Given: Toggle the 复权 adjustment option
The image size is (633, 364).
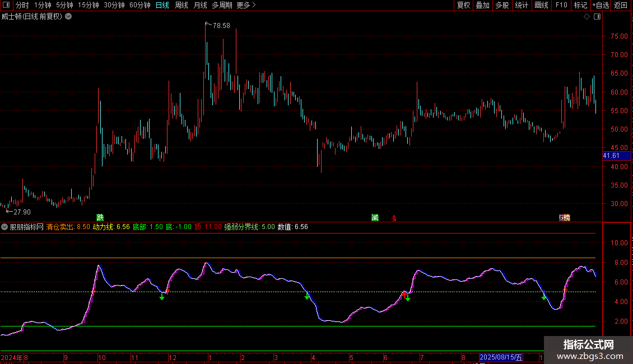Looking at the screenshot, I should coord(463,5).
